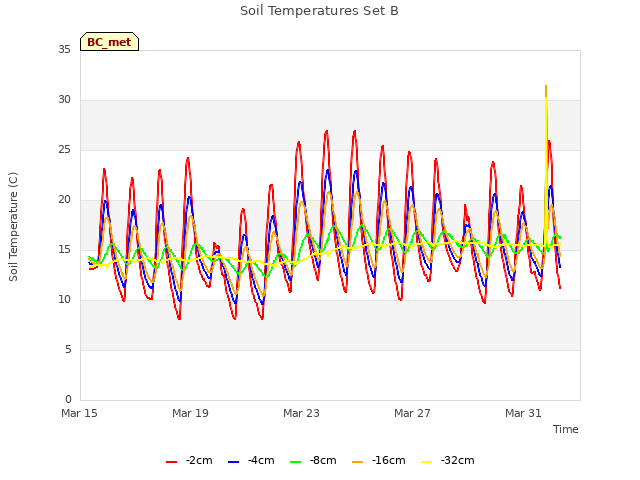
Task: Click the yellow -32cm legend color marker
Action: pos(427,462)
